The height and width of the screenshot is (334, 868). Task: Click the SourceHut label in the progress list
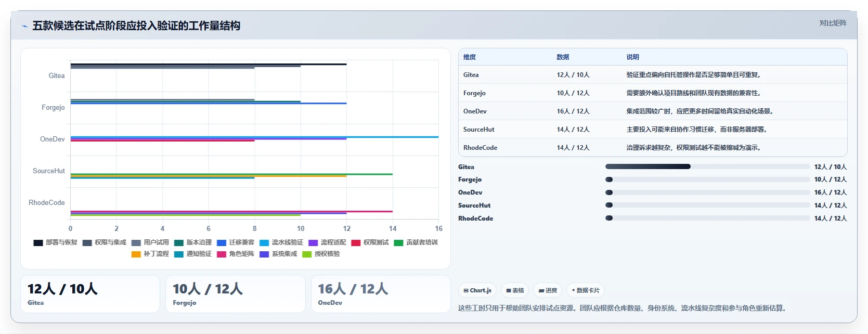coord(474,205)
